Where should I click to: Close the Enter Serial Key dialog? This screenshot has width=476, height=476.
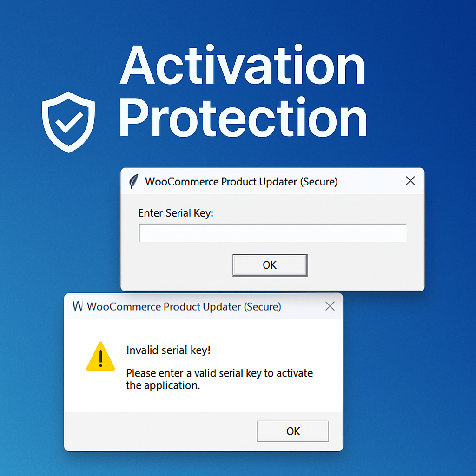410,181
